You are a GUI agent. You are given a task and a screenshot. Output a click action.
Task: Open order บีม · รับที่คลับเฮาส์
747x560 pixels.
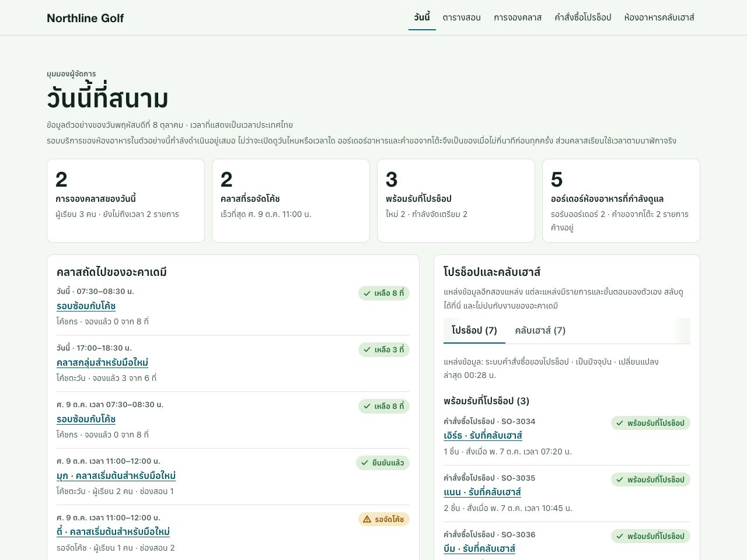pos(480,549)
